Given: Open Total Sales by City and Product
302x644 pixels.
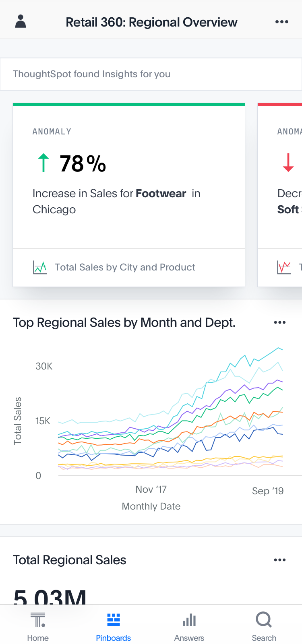Looking at the screenshot, I should [125, 267].
